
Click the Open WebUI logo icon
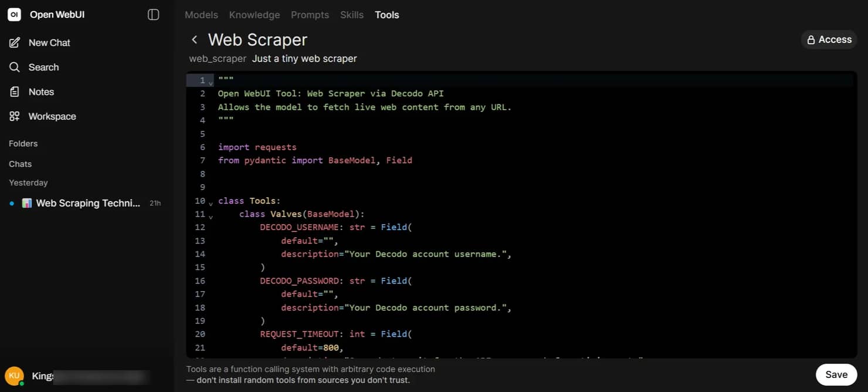(14, 15)
